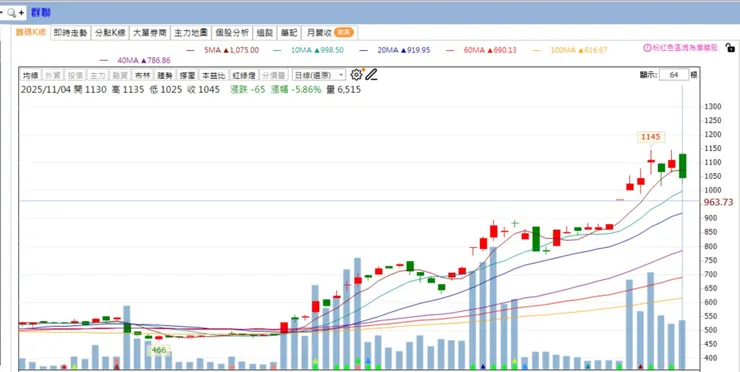Image resolution: width=740 pixels, height=372 pixels.
Task: Toggle the 紅綠燈 indicator button
Action: coord(244,75)
